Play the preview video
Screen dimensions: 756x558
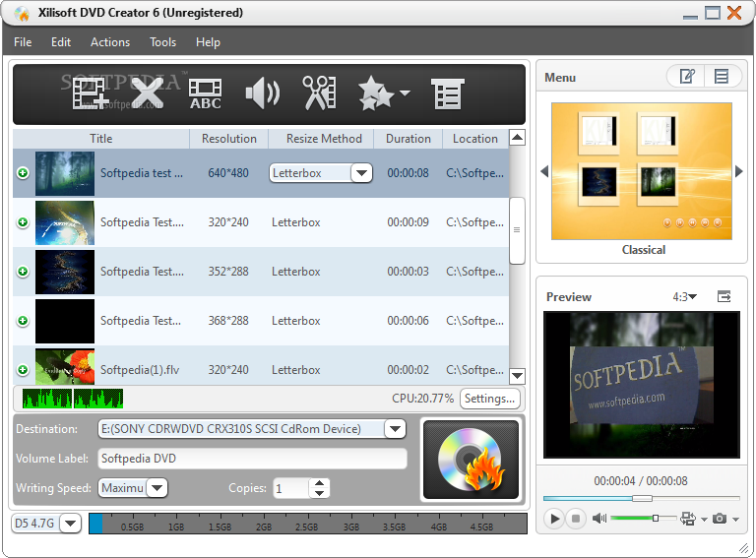coord(554,519)
